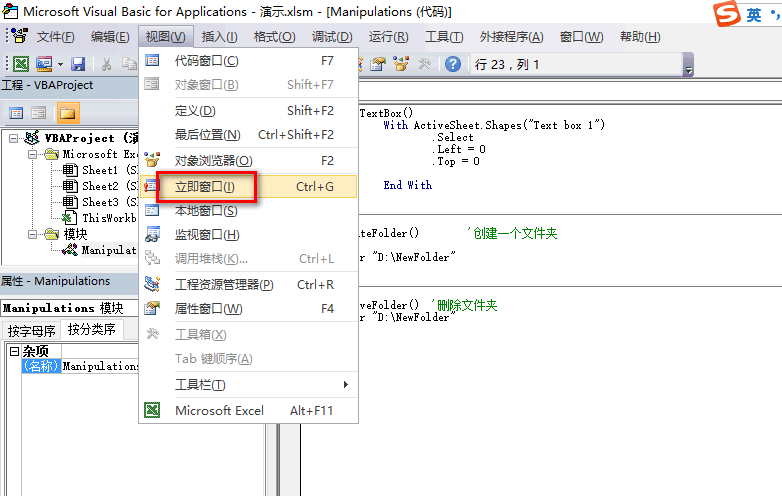The image size is (782, 496).
Task: Click the Insert UserForm toolbar icon
Action: pyautogui.click(x=44, y=64)
